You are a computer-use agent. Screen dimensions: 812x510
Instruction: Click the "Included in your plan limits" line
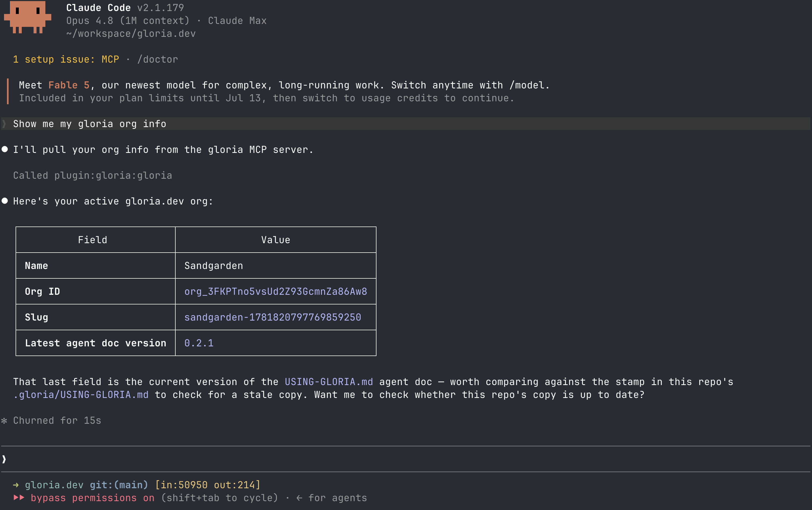[266, 98]
